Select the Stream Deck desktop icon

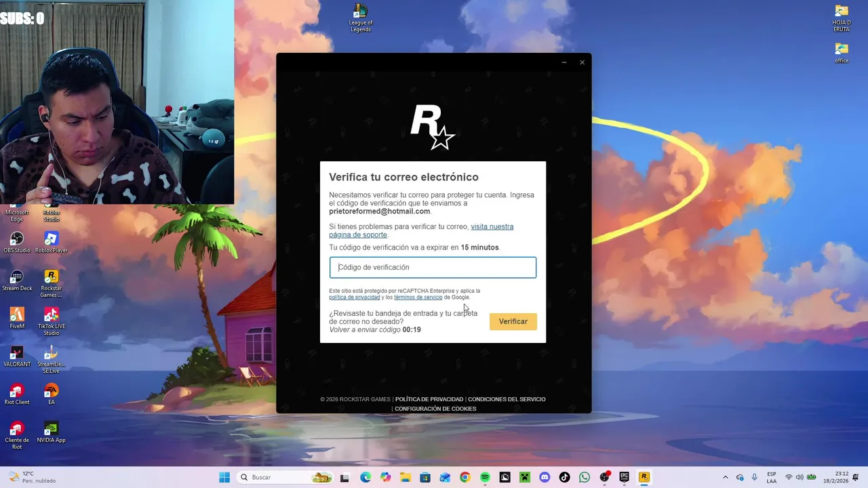(x=17, y=281)
